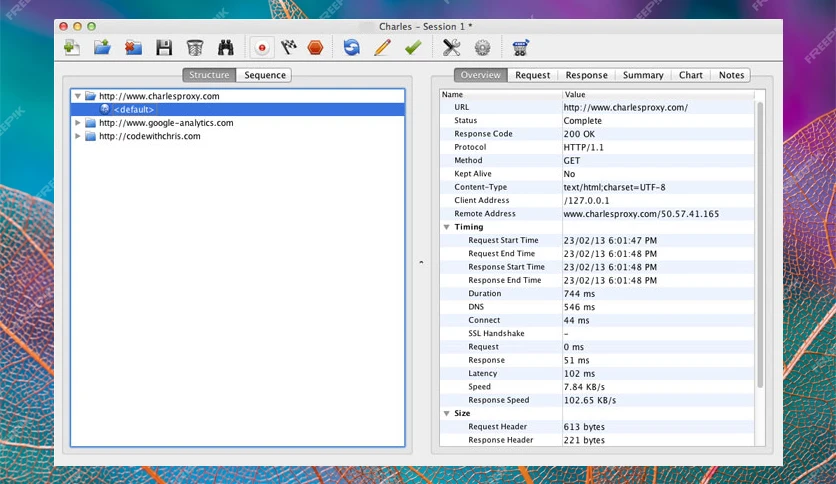Click the shopping cart purchase icon
This screenshot has height=484, width=836.
click(520, 47)
